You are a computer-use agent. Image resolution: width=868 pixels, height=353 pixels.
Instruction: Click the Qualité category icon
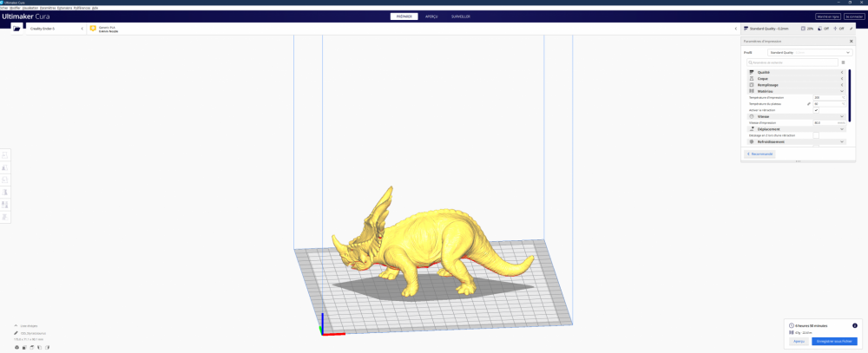[751, 72]
